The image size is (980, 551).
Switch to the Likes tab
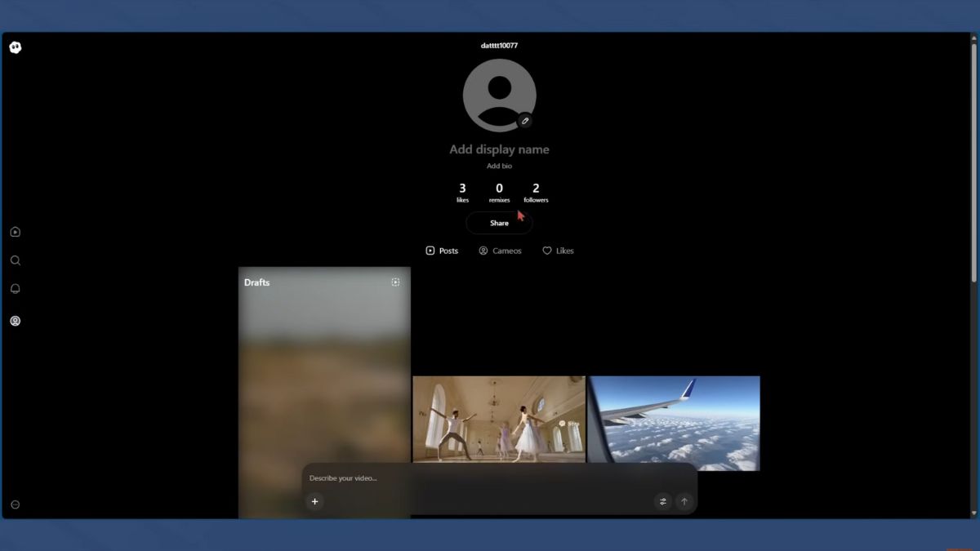pos(558,251)
